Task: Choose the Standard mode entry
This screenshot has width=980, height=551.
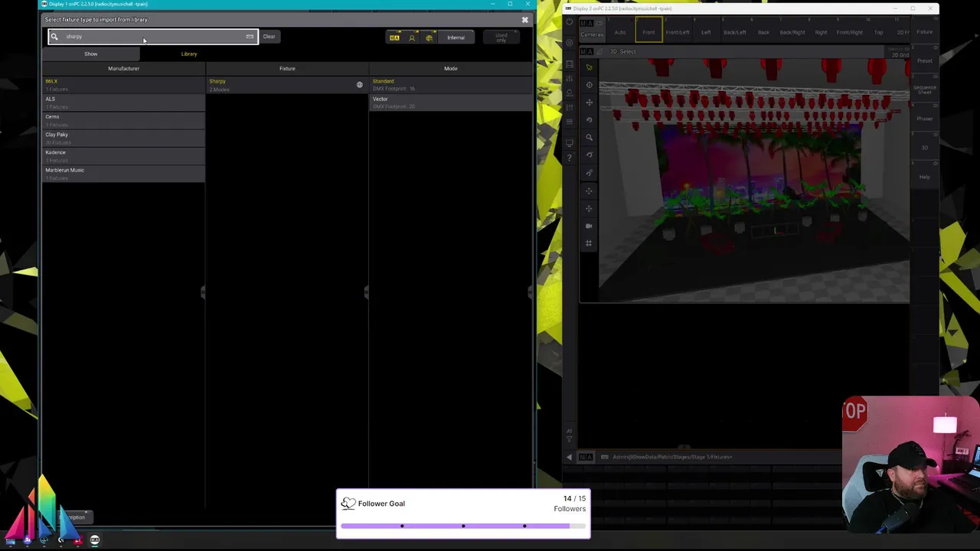Action: (450, 85)
